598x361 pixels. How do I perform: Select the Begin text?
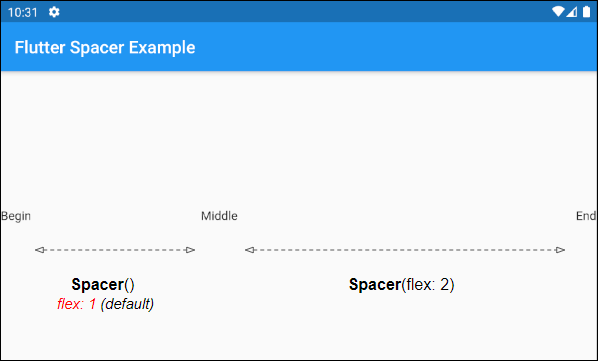tap(16, 216)
